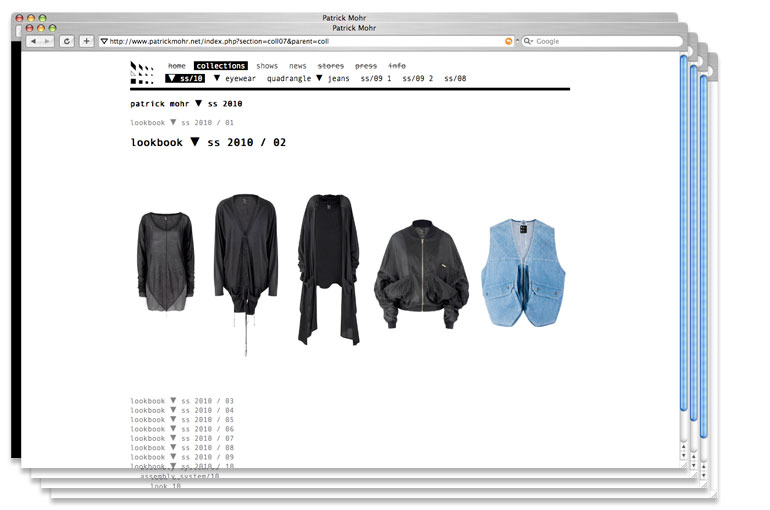Click the front window's Patrick Mohr title bar

point(354,28)
